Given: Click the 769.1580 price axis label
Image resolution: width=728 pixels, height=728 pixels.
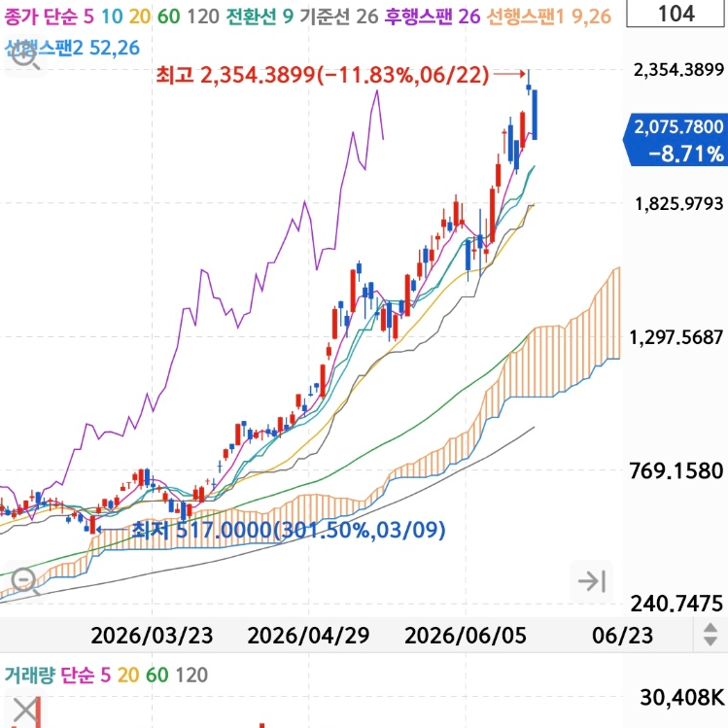Looking at the screenshot, I should pyautogui.click(x=676, y=470).
